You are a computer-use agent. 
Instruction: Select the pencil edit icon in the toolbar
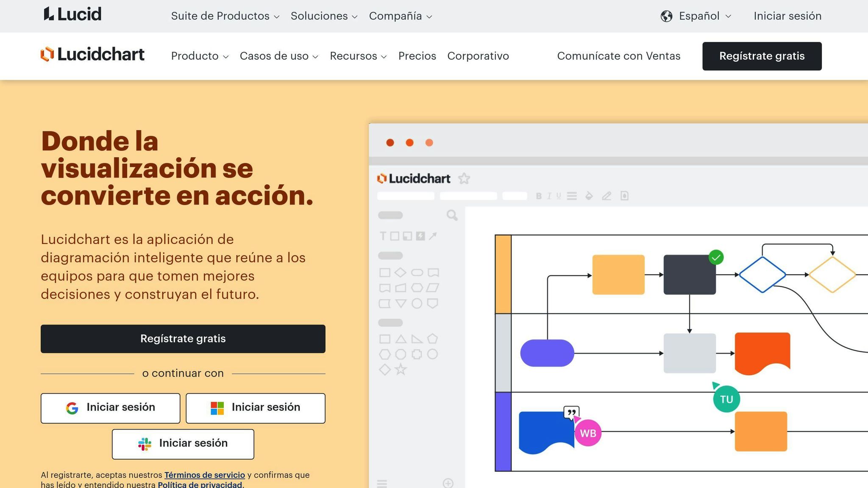606,196
